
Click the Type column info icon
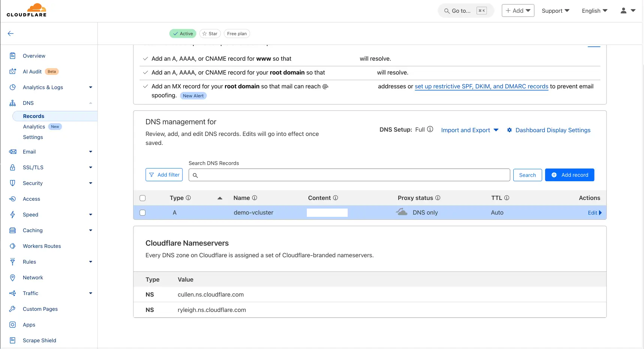pyautogui.click(x=188, y=198)
